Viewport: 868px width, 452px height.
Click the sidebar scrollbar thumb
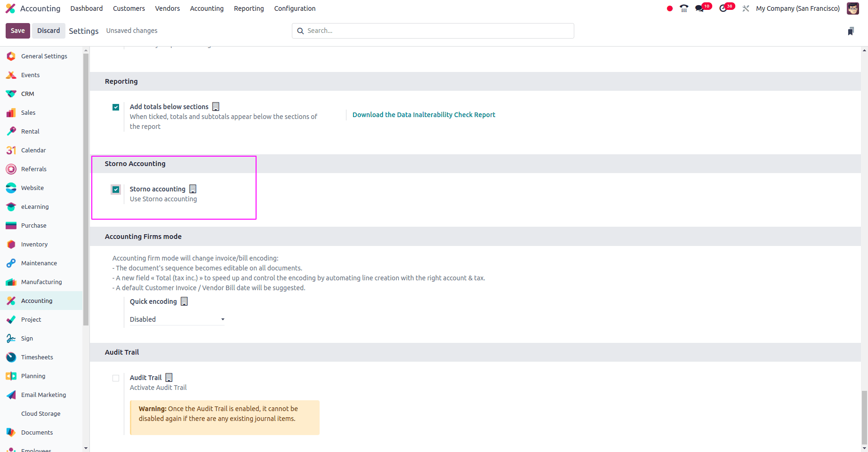86,189
